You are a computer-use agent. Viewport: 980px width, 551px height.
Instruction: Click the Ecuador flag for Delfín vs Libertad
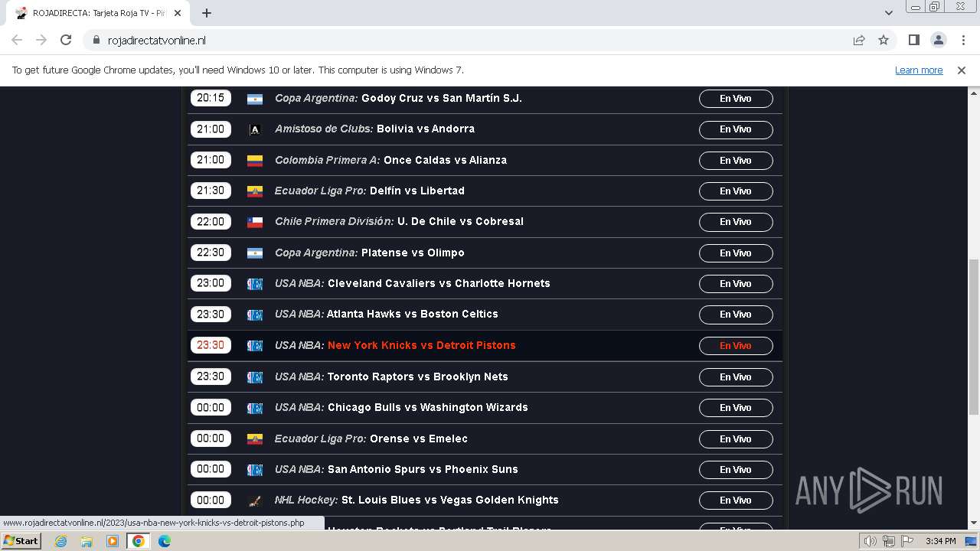pyautogui.click(x=255, y=191)
